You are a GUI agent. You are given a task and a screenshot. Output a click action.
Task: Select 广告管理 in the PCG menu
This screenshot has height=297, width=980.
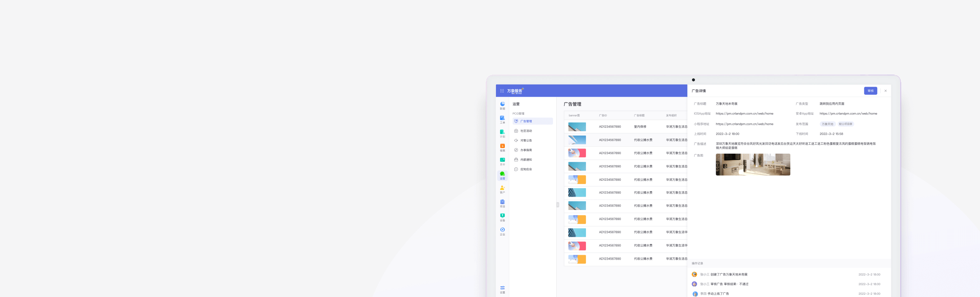click(532, 121)
